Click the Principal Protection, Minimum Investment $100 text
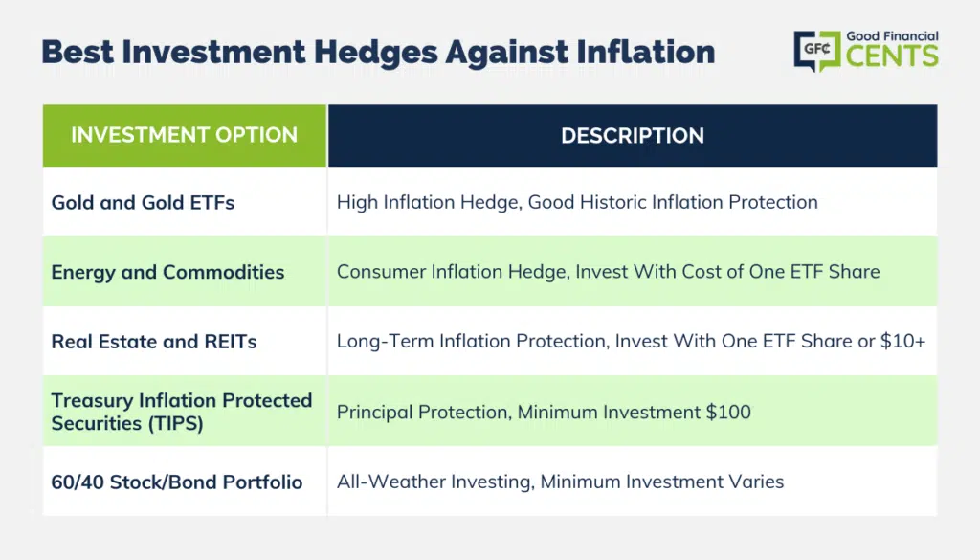Screen dimensions: 980x560 tap(544, 412)
